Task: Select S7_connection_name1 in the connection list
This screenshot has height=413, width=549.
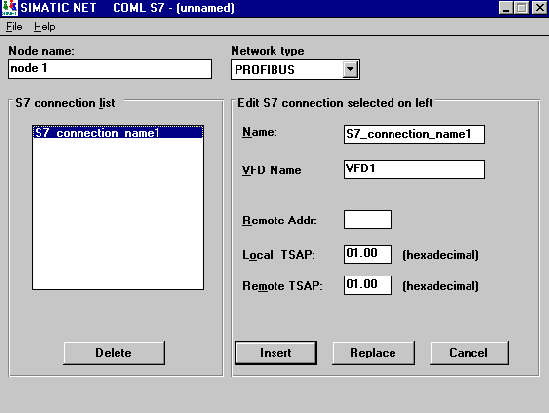Action: [x=118, y=132]
